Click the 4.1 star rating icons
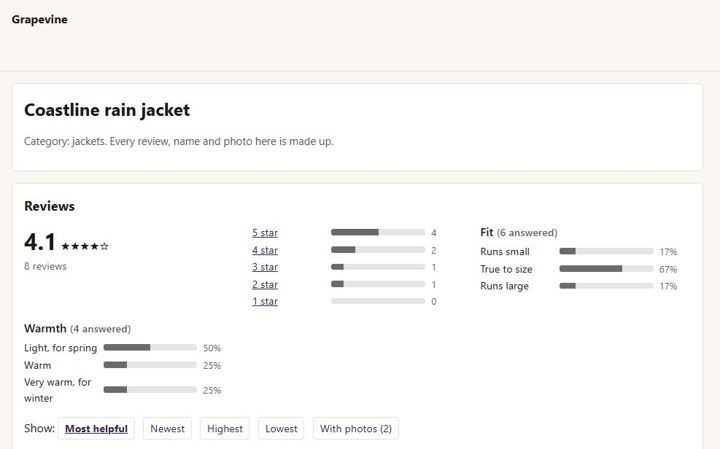The image size is (720, 449). [85, 247]
